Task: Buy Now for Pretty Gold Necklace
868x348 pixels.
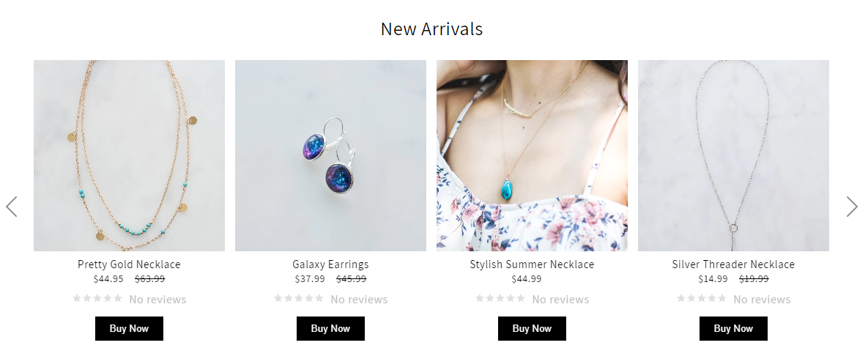Action: (129, 329)
